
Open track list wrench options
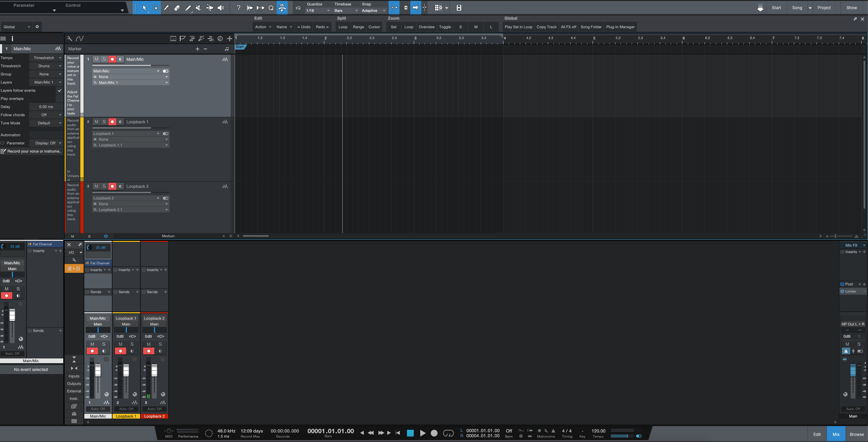tap(70, 38)
